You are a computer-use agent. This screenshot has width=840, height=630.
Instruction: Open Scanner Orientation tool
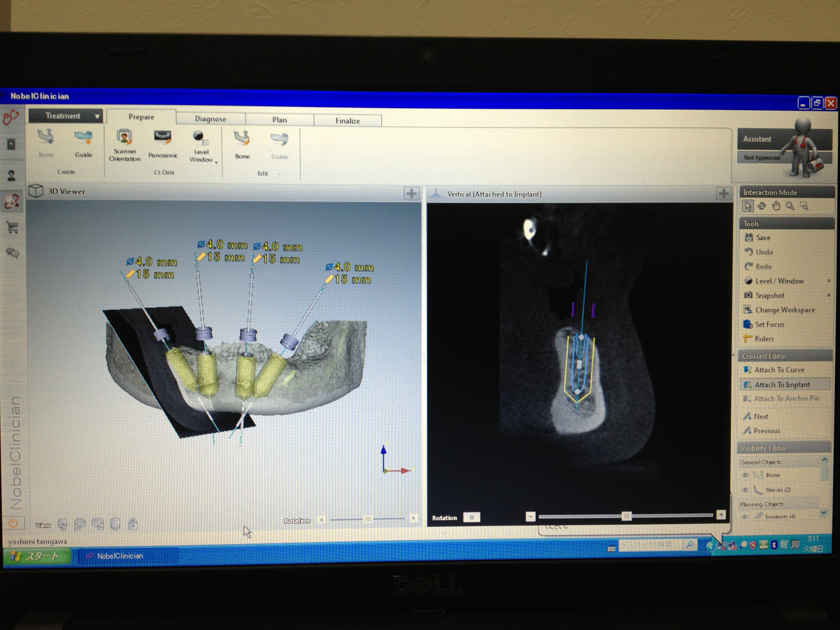124,145
